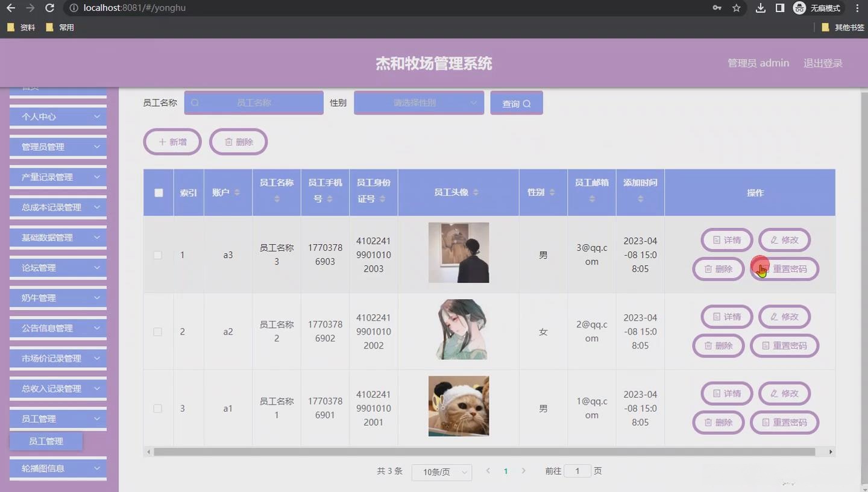
Task: Click the browser refresh icon
Action: pyautogui.click(x=49, y=8)
